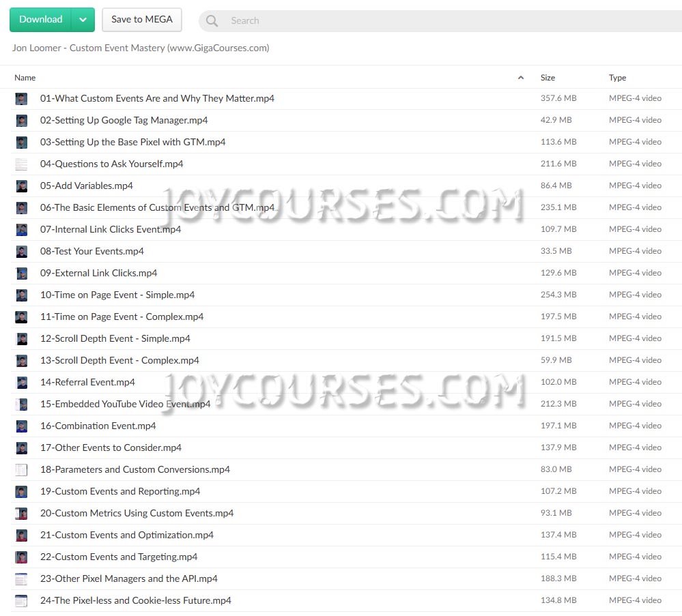
Task: Click thumbnail of 05-Add Variables
Action: tap(21, 186)
